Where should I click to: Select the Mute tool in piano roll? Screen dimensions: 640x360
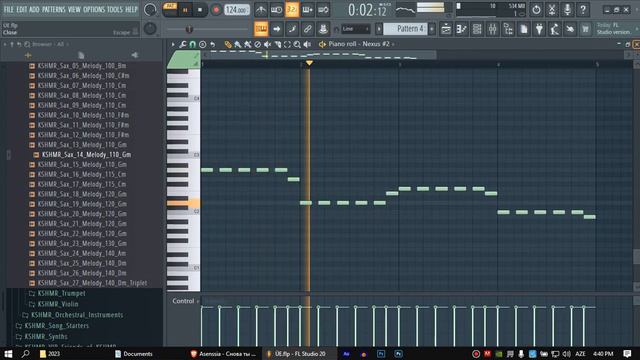(x=267, y=44)
